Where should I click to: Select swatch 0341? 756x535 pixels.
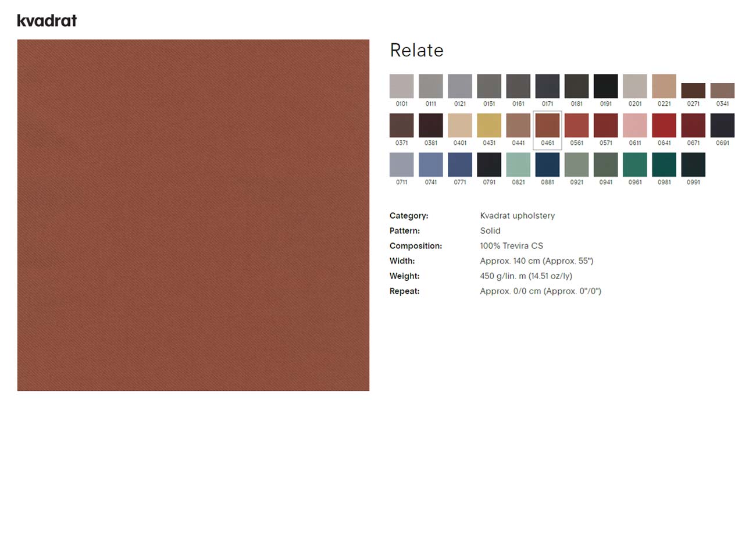coord(722,91)
